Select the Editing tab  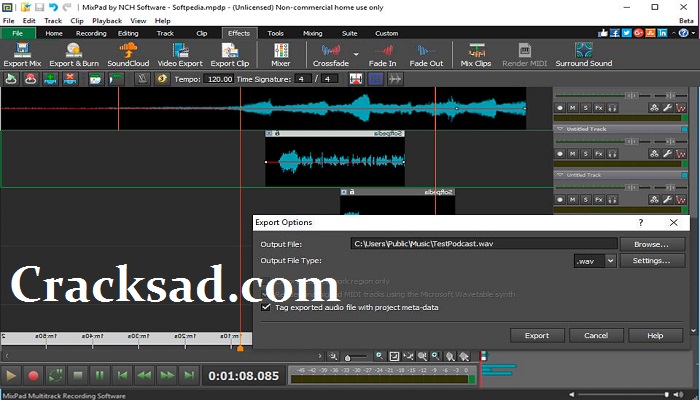pos(128,33)
